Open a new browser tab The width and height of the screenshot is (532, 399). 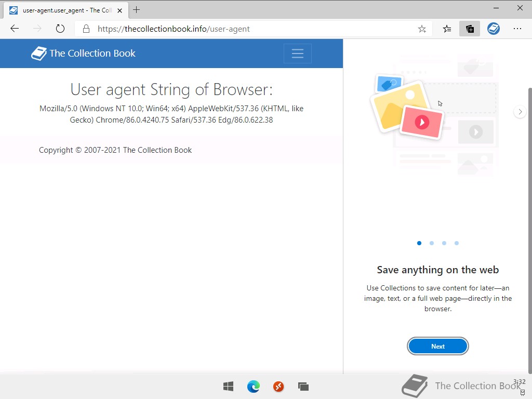click(137, 10)
